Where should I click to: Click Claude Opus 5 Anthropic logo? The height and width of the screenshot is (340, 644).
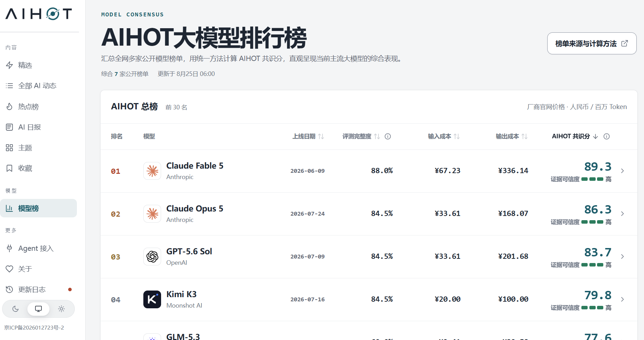tap(152, 214)
